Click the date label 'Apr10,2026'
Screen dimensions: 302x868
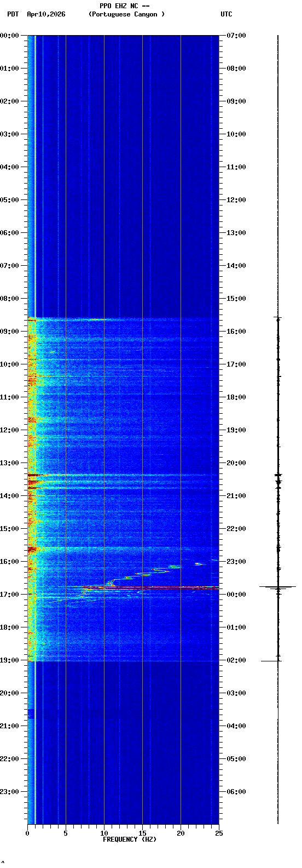(x=46, y=14)
